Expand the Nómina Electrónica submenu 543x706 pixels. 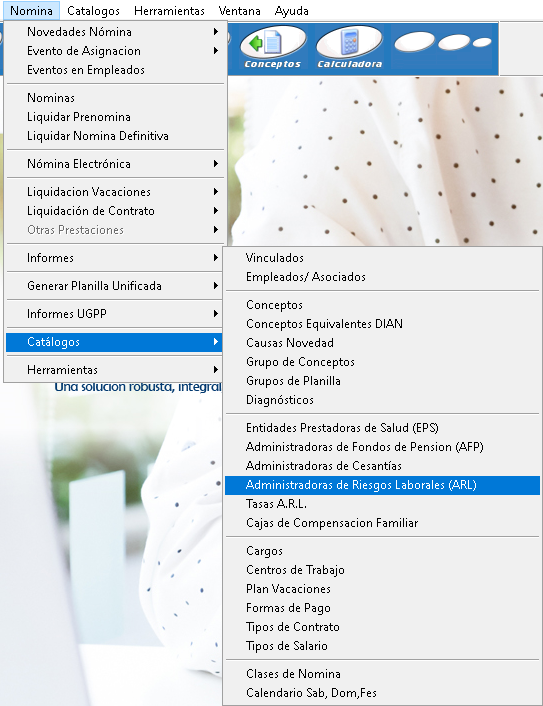point(115,164)
